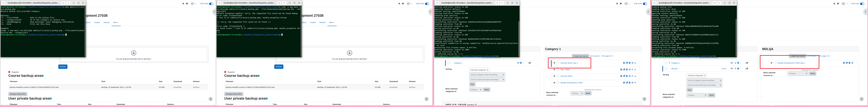Viewport: 868px width, 107px height.
Task: Click the search icon in the first terminal window
Action: [x=63, y=3]
